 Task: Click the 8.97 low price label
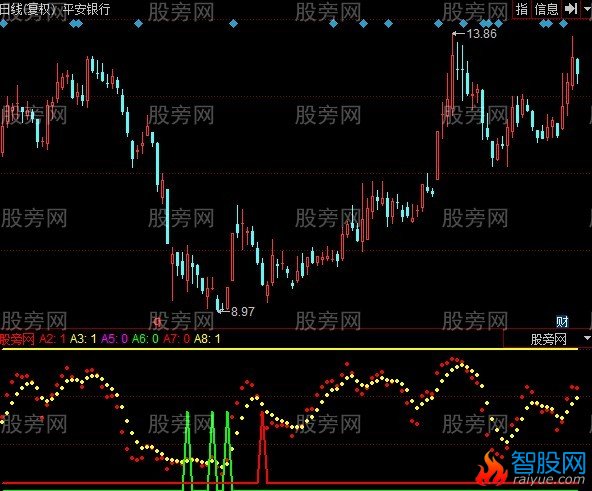pos(243,312)
